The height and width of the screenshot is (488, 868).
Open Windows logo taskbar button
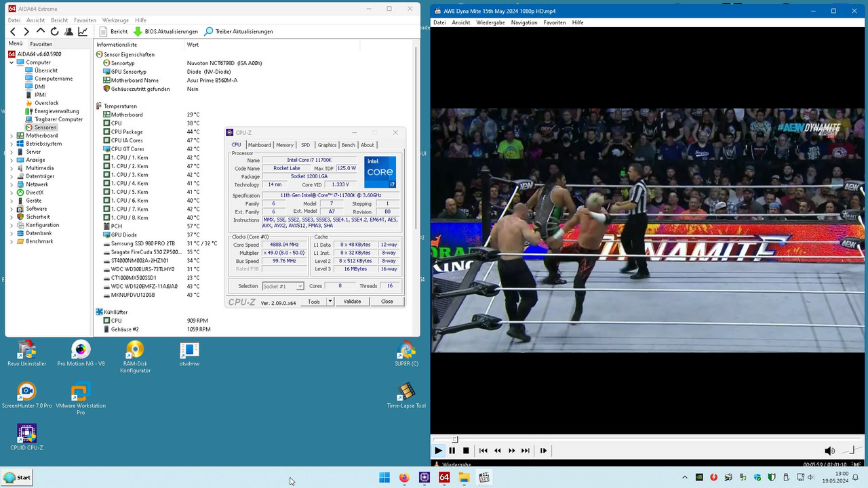point(384,477)
